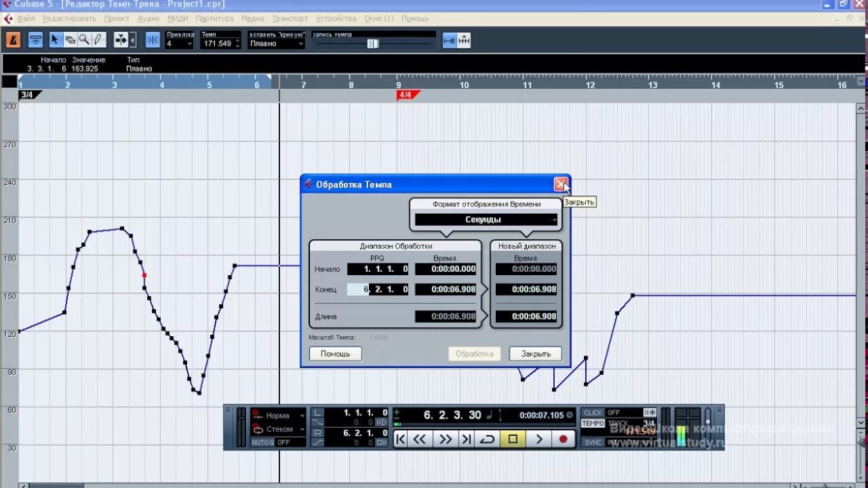Open the insert curve type Плавно dropdown
The height and width of the screenshot is (488, 868).
[x=277, y=43]
